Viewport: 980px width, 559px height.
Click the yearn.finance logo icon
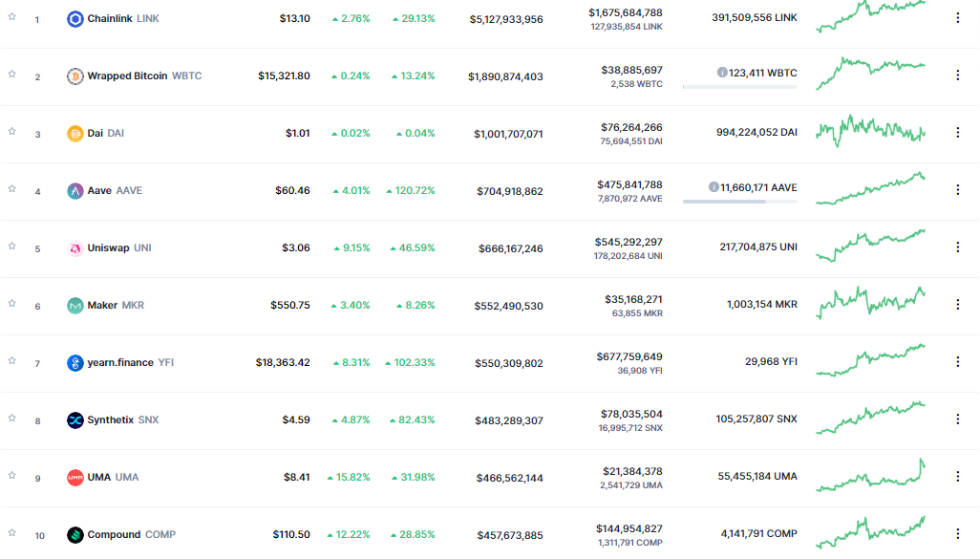coord(75,363)
